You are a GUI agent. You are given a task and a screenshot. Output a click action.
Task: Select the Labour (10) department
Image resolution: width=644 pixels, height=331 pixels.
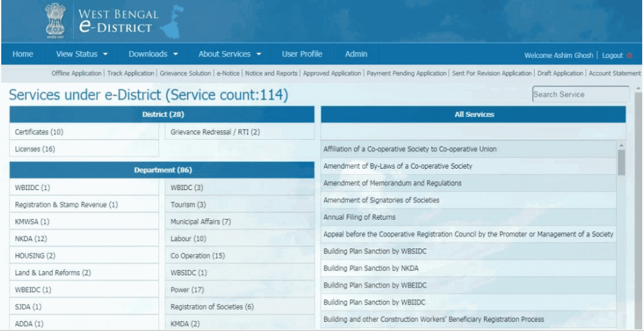tap(240, 238)
